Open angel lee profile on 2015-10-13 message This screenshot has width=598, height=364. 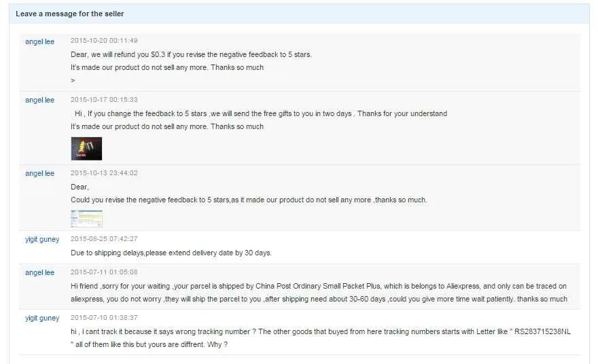pyautogui.click(x=39, y=174)
